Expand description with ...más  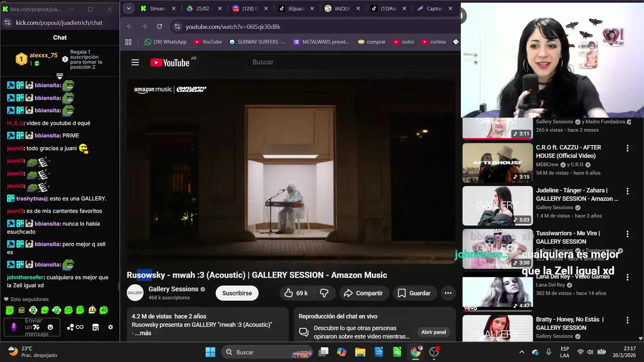pos(143,333)
